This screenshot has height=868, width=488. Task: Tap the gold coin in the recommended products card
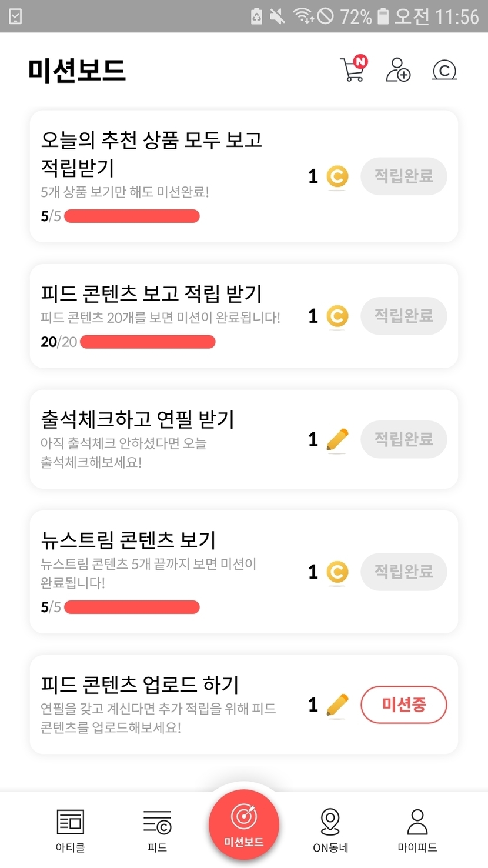(337, 176)
